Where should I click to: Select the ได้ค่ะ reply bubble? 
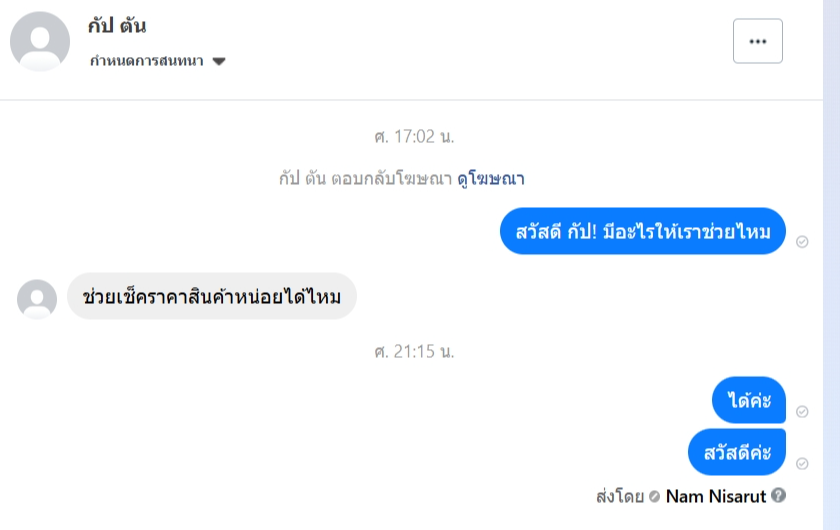tap(748, 400)
